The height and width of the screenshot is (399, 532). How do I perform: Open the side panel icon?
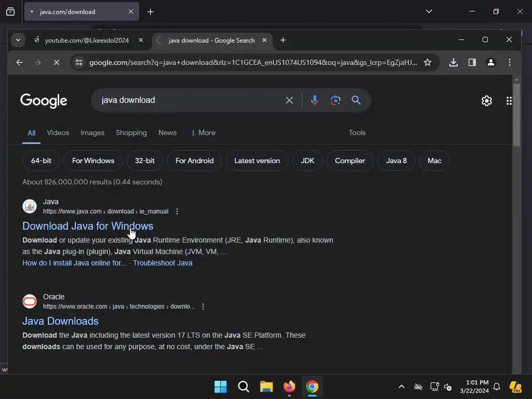pyautogui.click(x=472, y=62)
